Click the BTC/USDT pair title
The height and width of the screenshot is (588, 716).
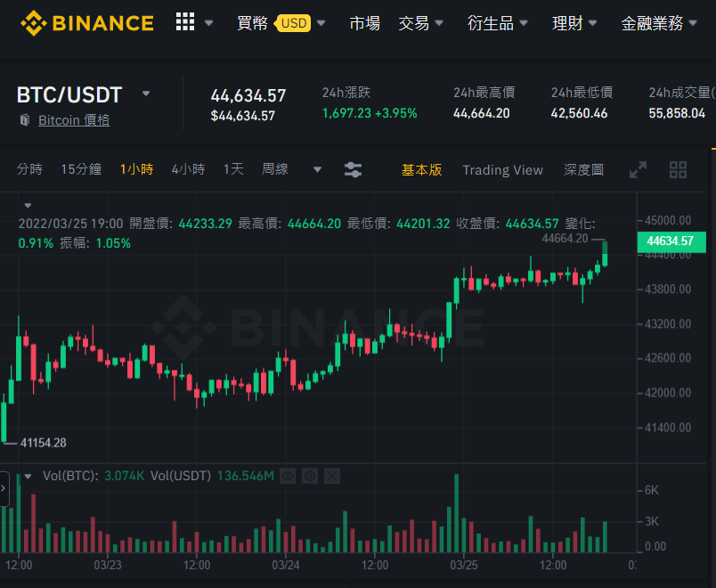click(x=69, y=95)
